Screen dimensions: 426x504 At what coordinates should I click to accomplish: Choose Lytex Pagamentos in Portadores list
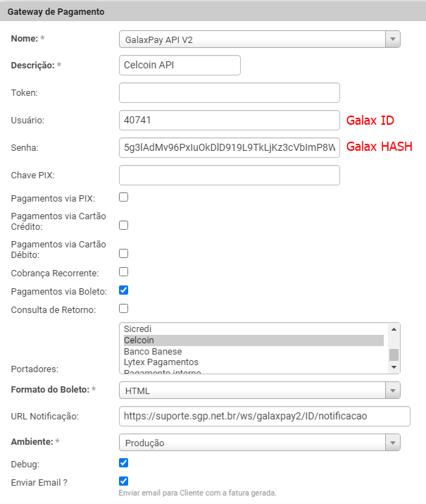[x=161, y=362]
